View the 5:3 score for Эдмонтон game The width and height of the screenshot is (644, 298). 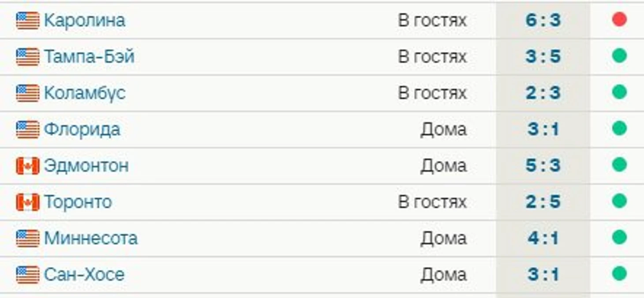tap(543, 166)
